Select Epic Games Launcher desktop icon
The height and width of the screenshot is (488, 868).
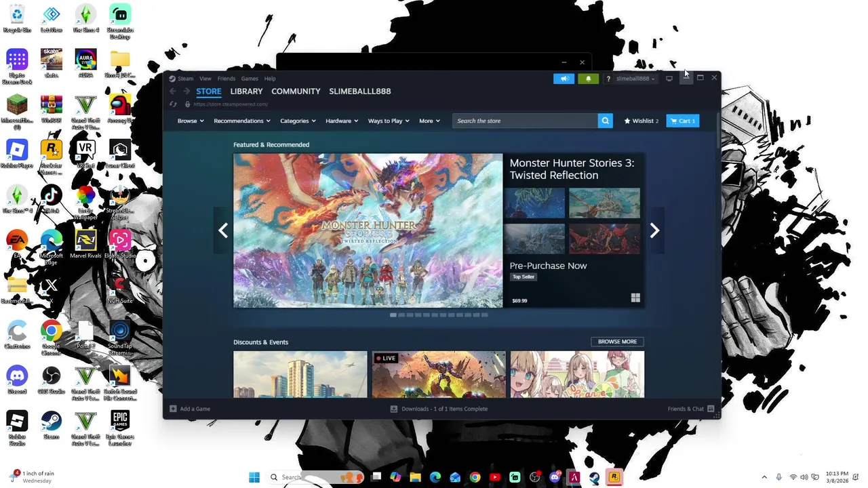click(x=120, y=427)
